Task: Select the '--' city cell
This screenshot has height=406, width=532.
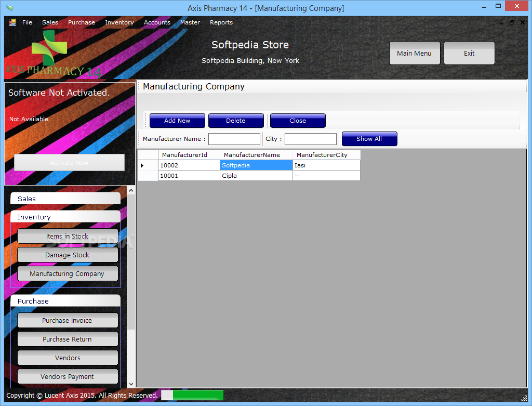Action: [x=326, y=176]
